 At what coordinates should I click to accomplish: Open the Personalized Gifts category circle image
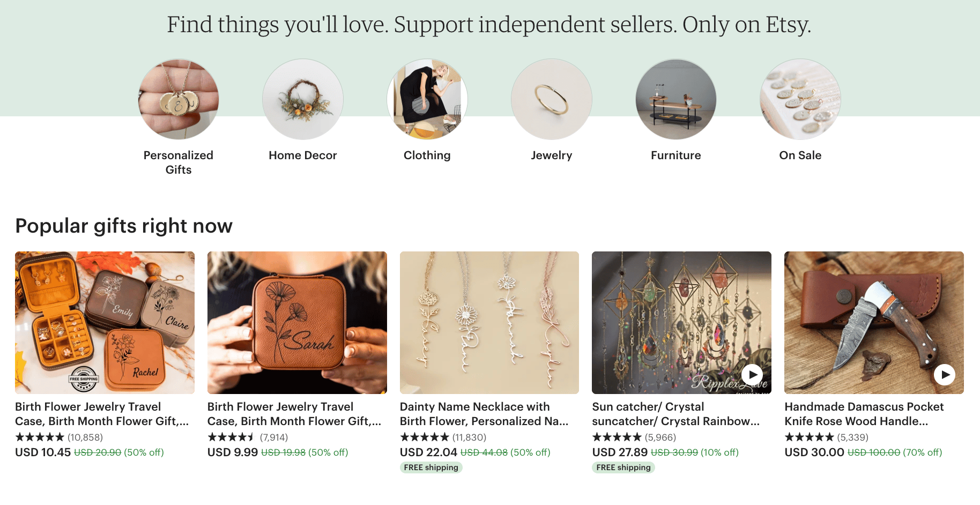pyautogui.click(x=179, y=99)
